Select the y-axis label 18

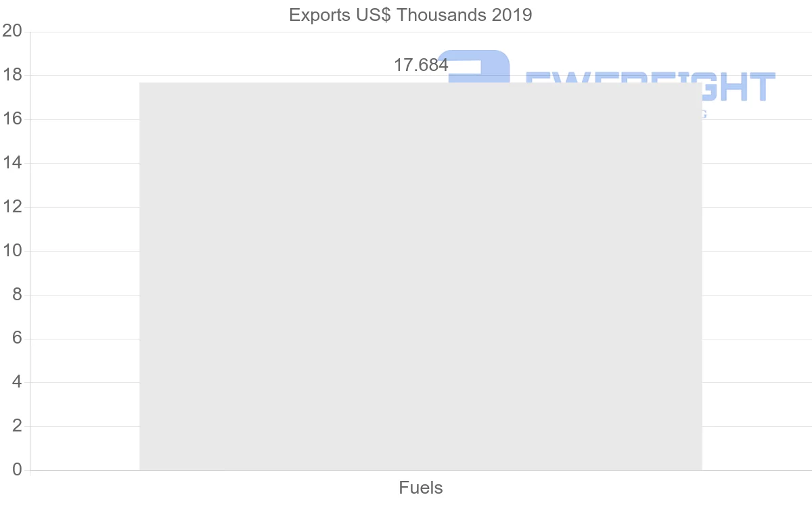click(13, 75)
